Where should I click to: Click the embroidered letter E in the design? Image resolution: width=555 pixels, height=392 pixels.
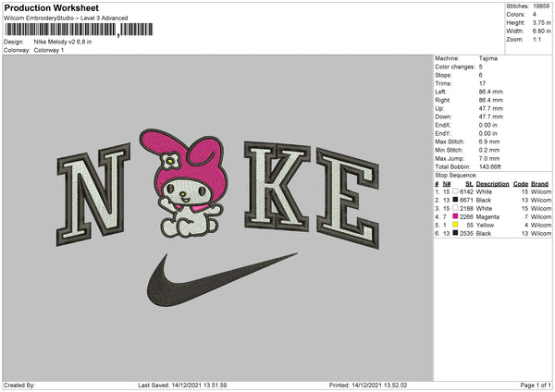tap(348, 198)
